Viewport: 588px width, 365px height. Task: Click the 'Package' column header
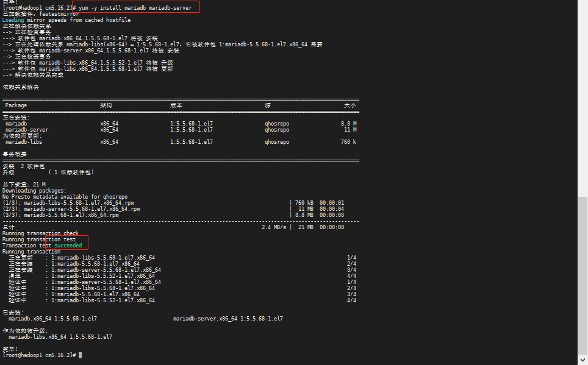click(16, 105)
